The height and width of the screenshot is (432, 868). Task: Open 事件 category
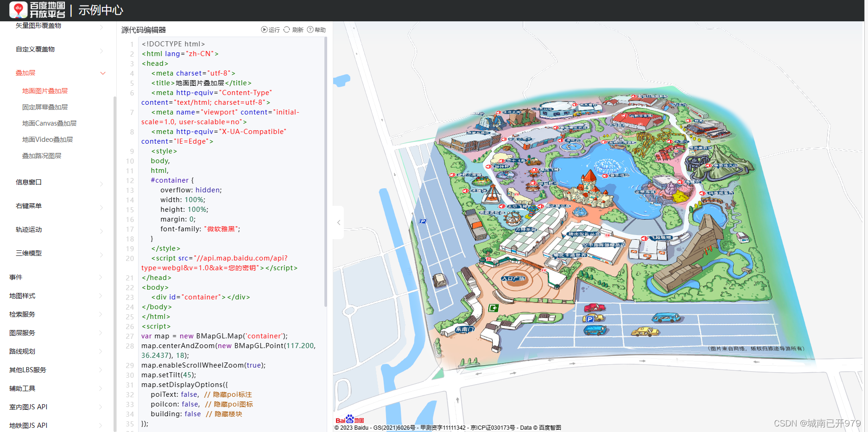pyautogui.click(x=16, y=277)
